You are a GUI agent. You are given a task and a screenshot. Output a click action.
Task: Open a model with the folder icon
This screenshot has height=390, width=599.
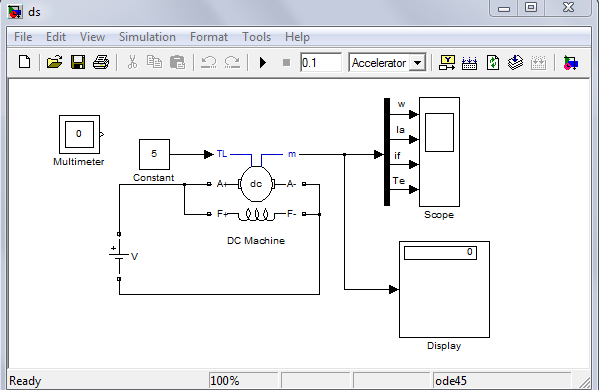[54, 62]
